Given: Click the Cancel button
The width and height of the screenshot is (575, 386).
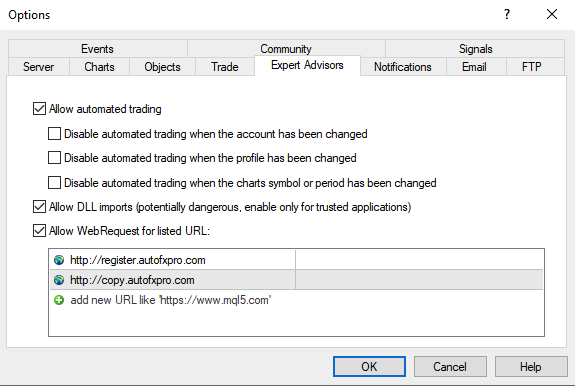Looking at the screenshot, I should tap(450, 367).
